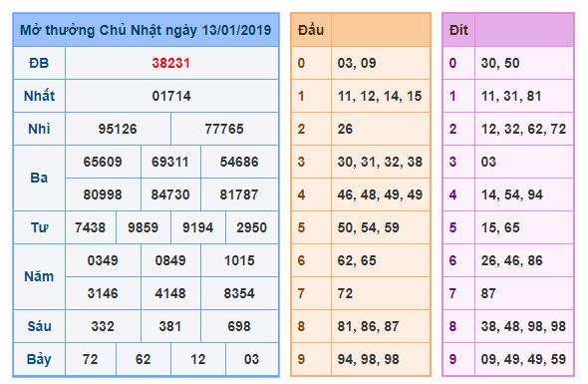Click Tư prize number 9859
This screenshot has width=588, height=384.
(x=143, y=227)
